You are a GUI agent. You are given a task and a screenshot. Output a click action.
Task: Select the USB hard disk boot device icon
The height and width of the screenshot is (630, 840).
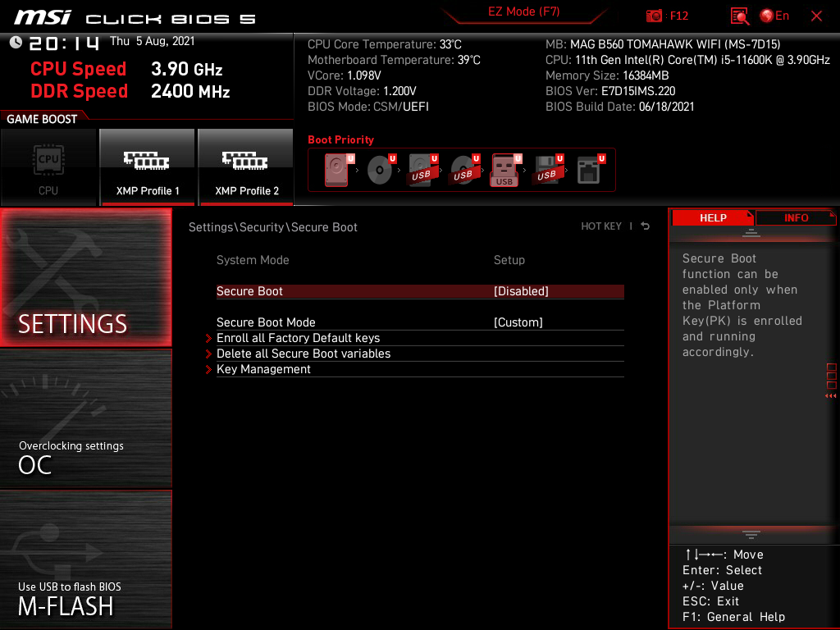(x=423, y=170)
